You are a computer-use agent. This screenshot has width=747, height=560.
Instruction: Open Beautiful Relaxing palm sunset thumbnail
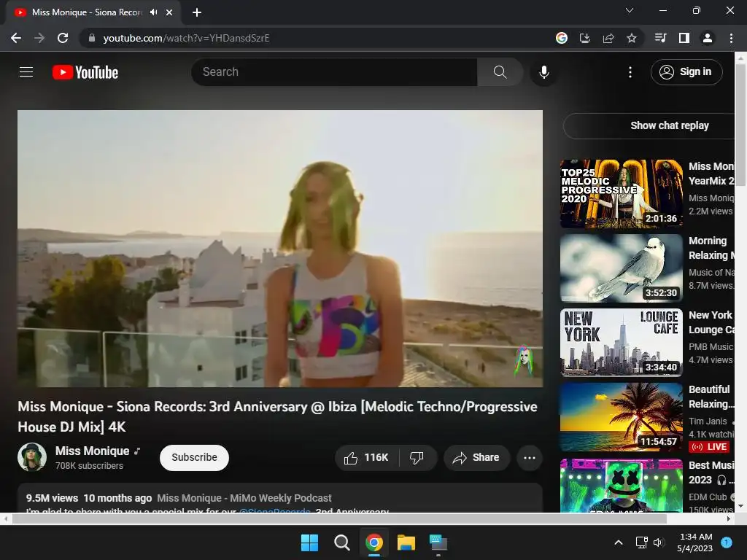pyautogui.click(x=622, y=416)
